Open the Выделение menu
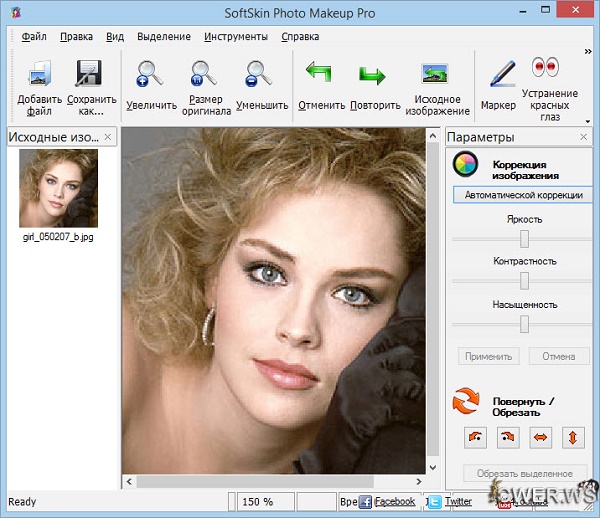 click(x=164, y=36)
